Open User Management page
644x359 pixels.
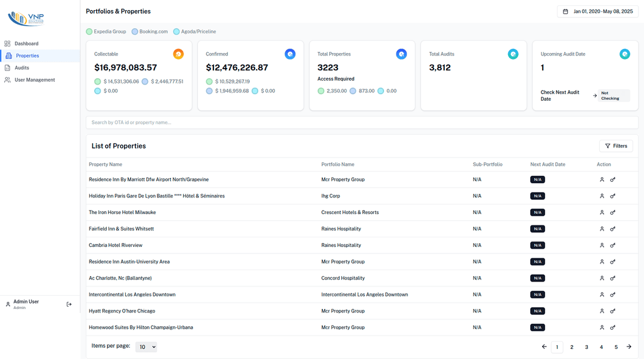[x=35, y=80]
